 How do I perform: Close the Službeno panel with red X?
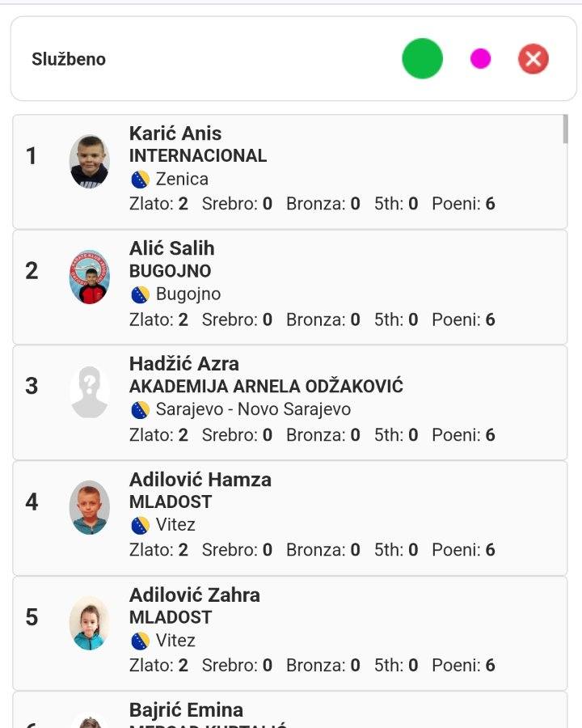(x=533, y=59)
